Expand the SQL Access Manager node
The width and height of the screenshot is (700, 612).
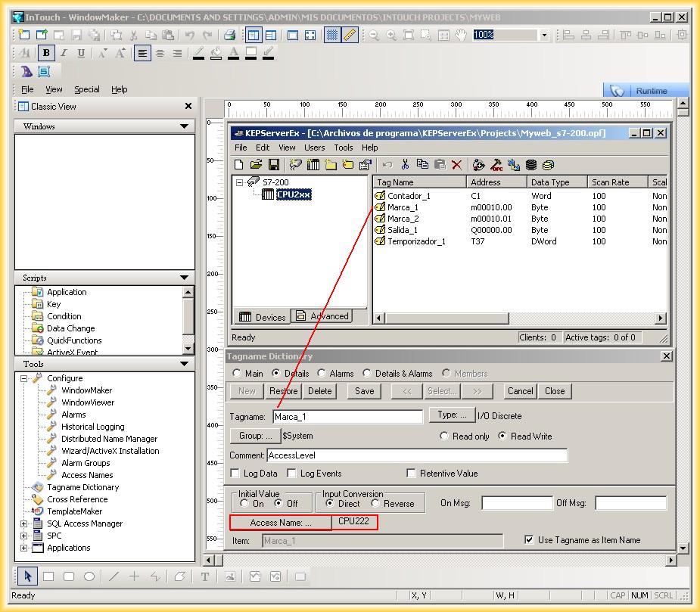click(24, 523)
